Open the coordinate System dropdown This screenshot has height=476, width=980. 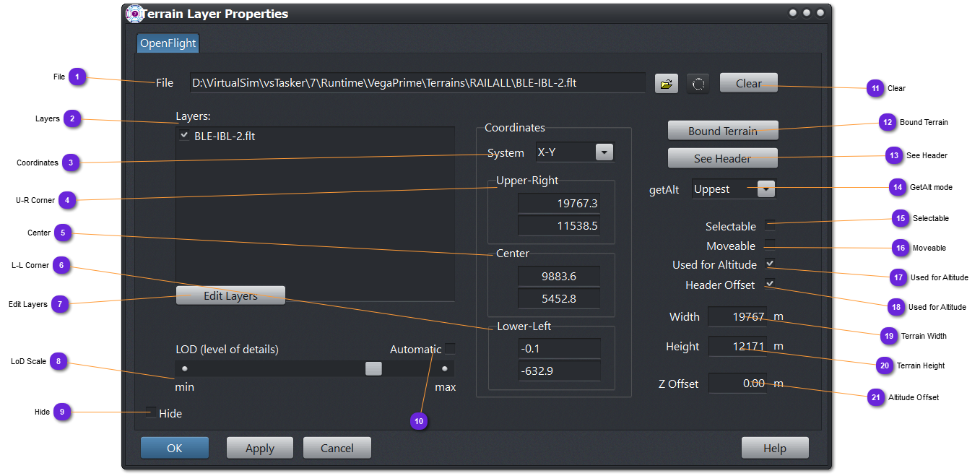[604, 152]
